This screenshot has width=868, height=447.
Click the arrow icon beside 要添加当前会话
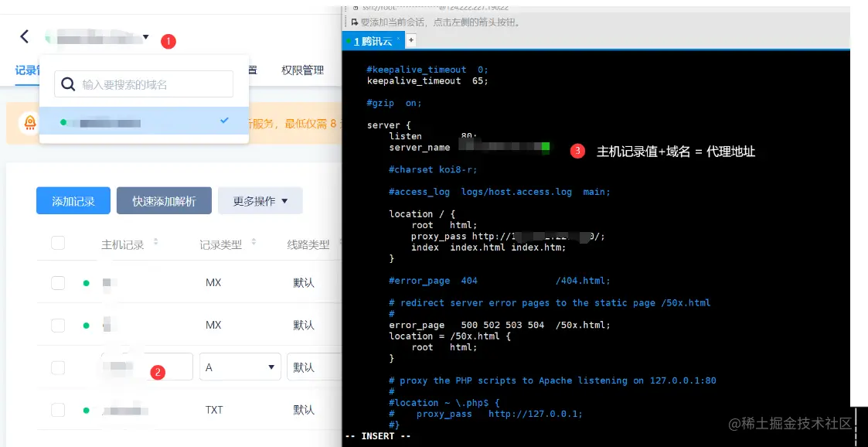(355, 22)
